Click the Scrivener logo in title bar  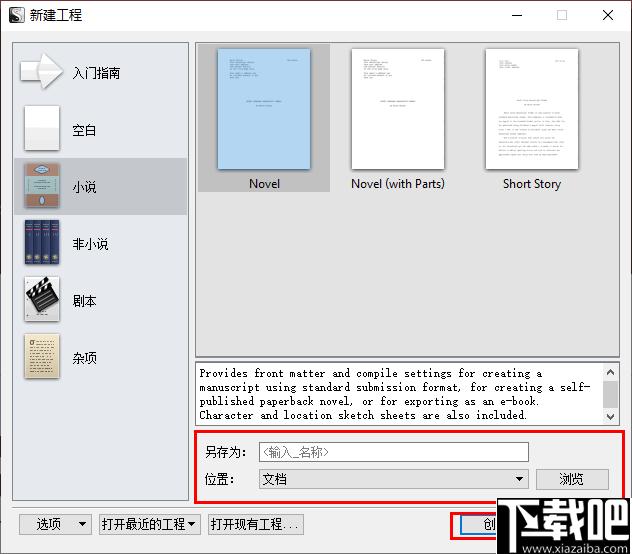coord(16,15)
